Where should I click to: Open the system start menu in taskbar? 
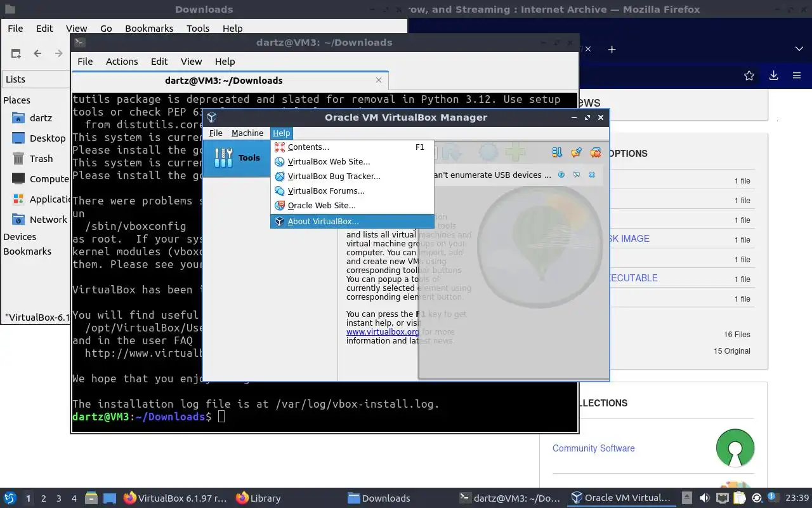click(x=10, y=498)
